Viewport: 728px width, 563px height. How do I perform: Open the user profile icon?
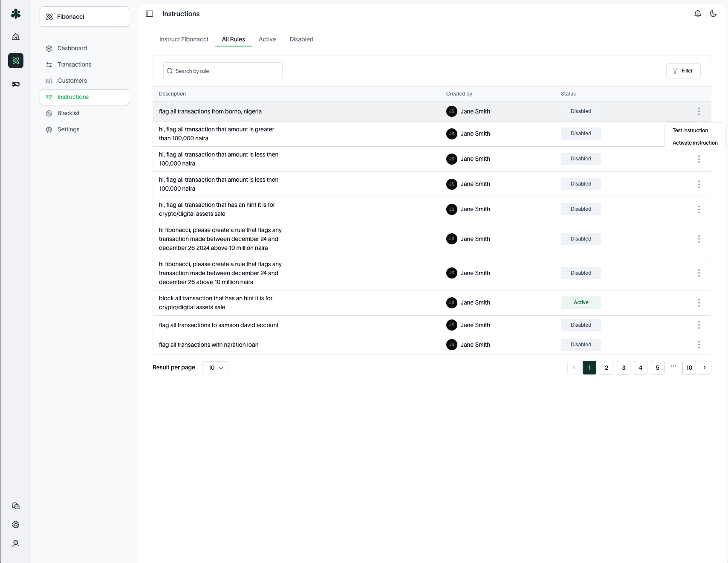tap(16, 543)
